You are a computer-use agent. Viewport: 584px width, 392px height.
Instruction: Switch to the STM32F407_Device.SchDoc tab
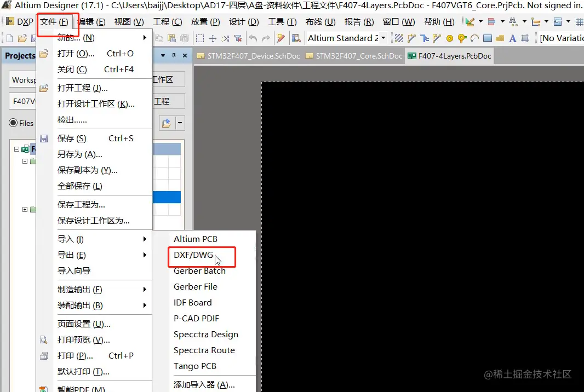coord(248,56)
